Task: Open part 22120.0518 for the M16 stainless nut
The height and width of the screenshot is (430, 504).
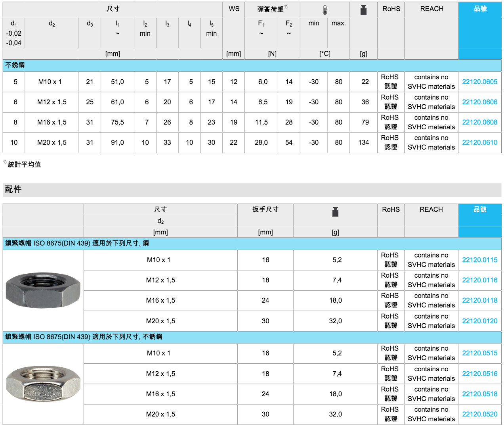Action: [479, 394]
